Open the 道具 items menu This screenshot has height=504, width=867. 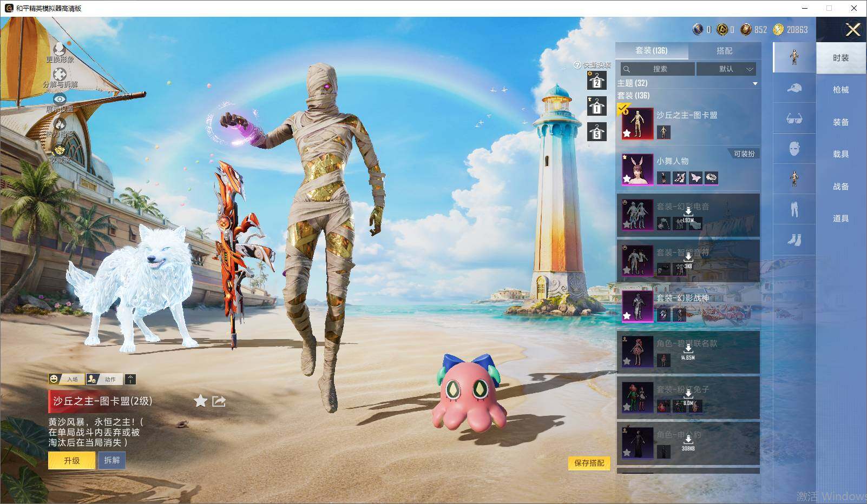click(x=840, y=218)
